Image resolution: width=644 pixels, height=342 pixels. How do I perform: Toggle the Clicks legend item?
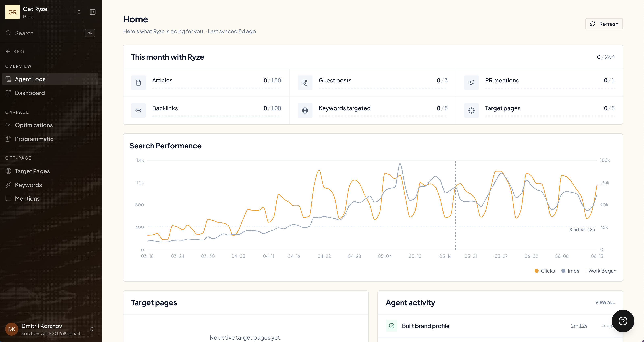pyautogui.click(x=544, y=271)
